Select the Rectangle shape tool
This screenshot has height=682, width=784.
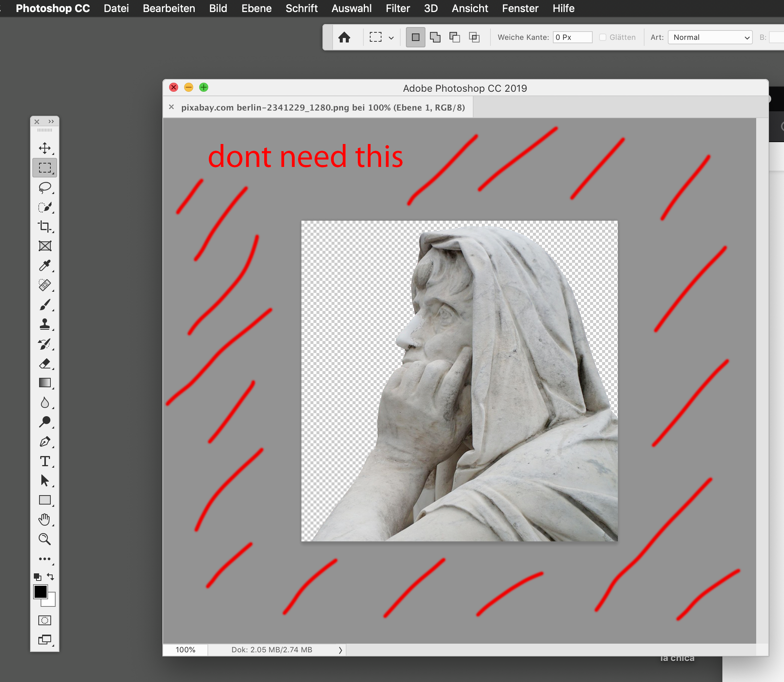[x=44, y=500]
